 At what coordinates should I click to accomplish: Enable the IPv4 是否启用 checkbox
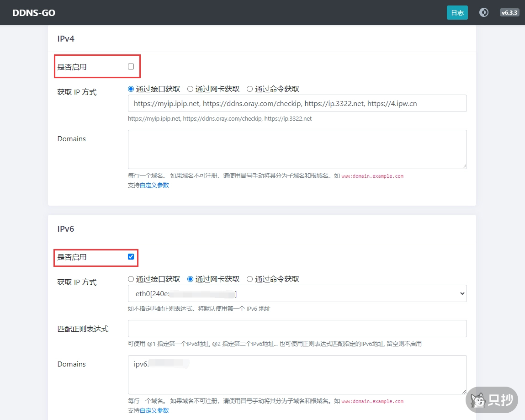(131, 67)
